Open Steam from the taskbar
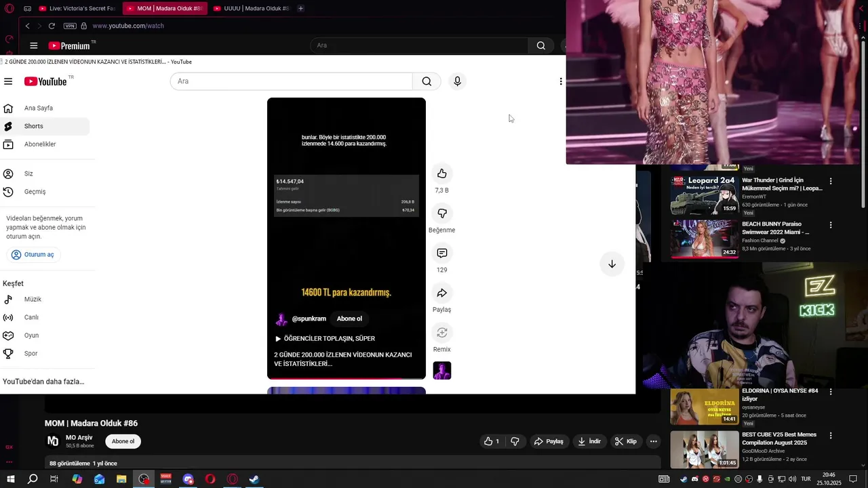Viewport: 868px width, 488px height. click(254, 479)
